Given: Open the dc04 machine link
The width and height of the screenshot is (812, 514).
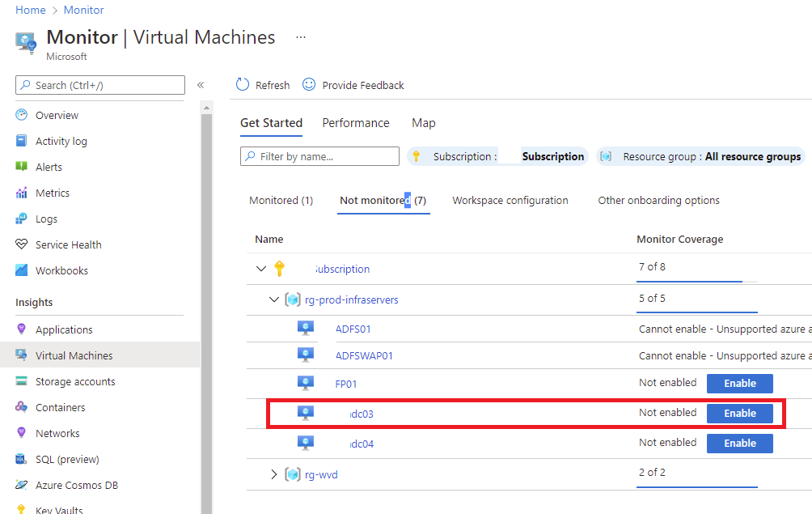Looking at the screenshot, I should tap(362, 444).
